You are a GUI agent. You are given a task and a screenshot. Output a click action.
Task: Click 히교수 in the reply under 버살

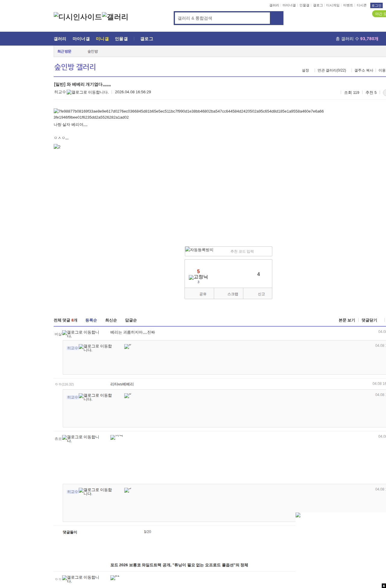tap(73, 348)
